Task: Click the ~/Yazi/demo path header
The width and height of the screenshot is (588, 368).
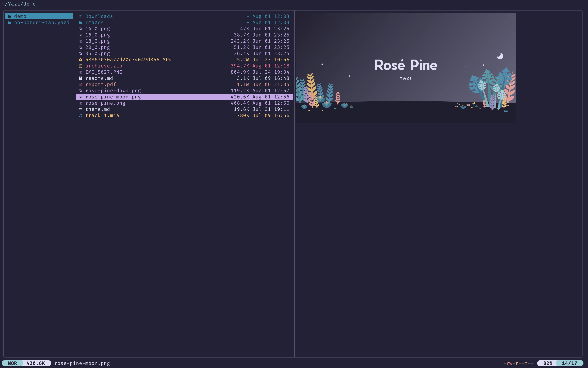Action: [x=19, y=4]
